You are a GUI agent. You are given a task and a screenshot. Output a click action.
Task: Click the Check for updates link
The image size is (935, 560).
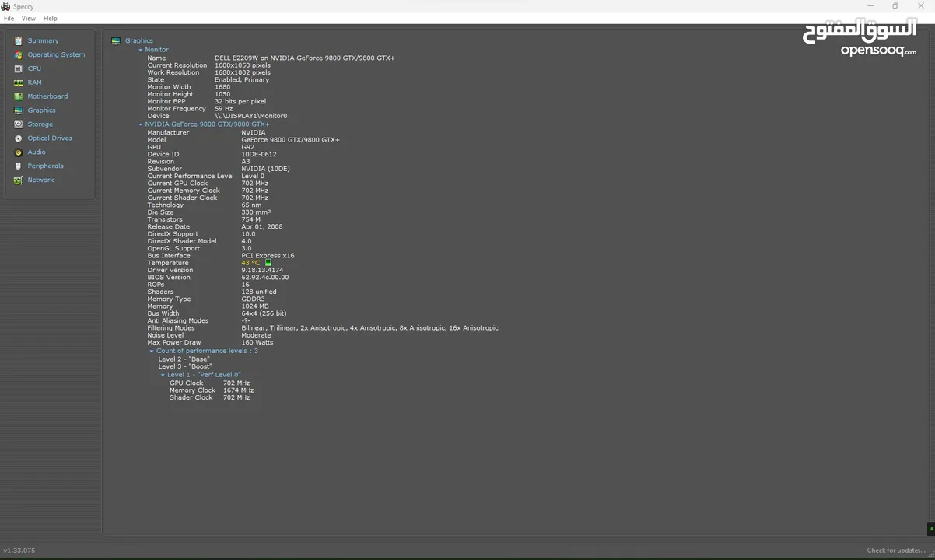point(896,551)
